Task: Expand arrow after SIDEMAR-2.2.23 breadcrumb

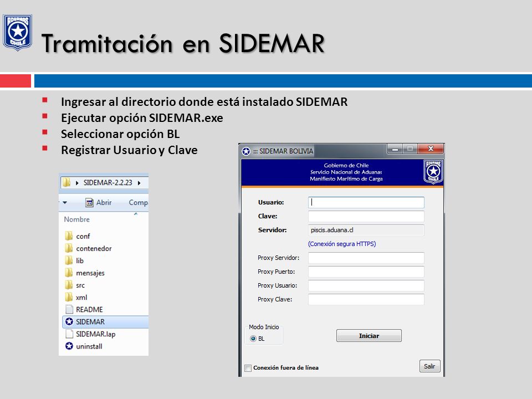Action: (x=139, y=183)
